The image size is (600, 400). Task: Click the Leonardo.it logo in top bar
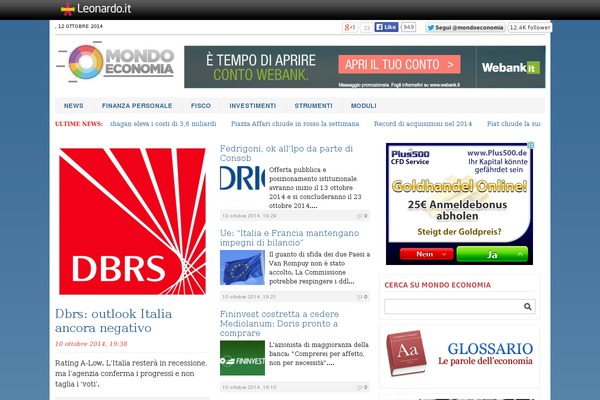point(96,8)
